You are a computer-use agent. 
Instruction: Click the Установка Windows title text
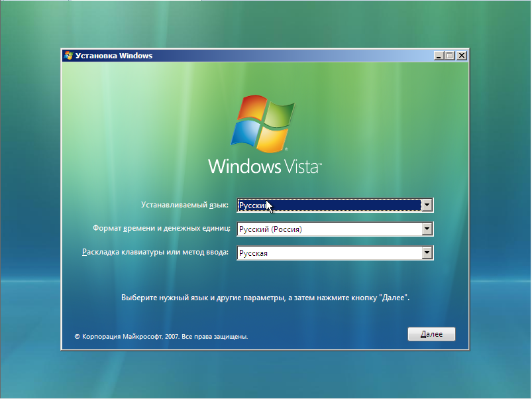tap(114, 56)
